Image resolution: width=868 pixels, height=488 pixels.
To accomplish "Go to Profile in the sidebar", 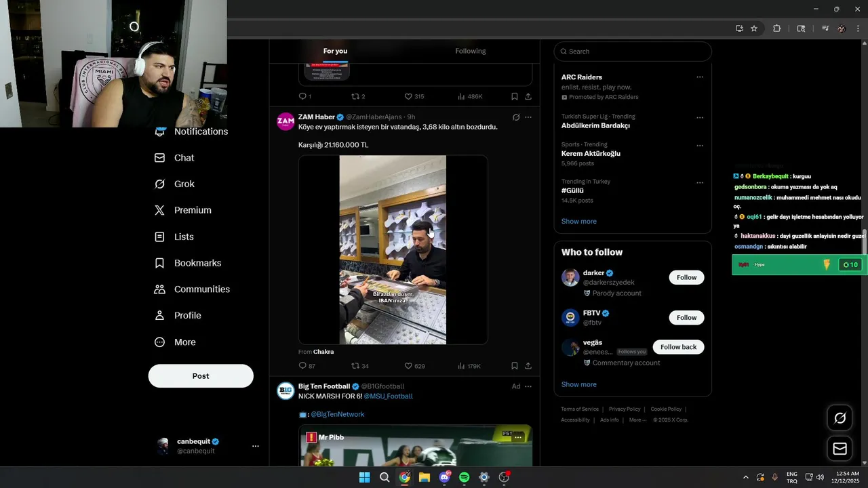I will click(x=178, y=316).
